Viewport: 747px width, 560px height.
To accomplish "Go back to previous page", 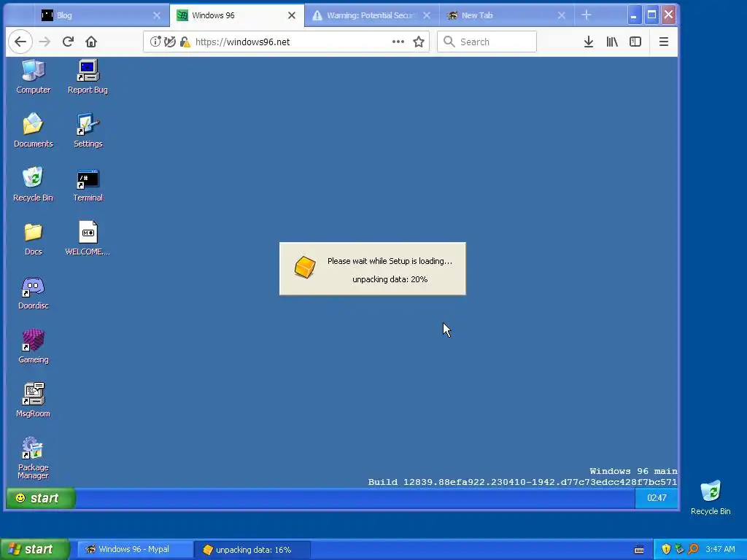I will (x=20, y=42).
